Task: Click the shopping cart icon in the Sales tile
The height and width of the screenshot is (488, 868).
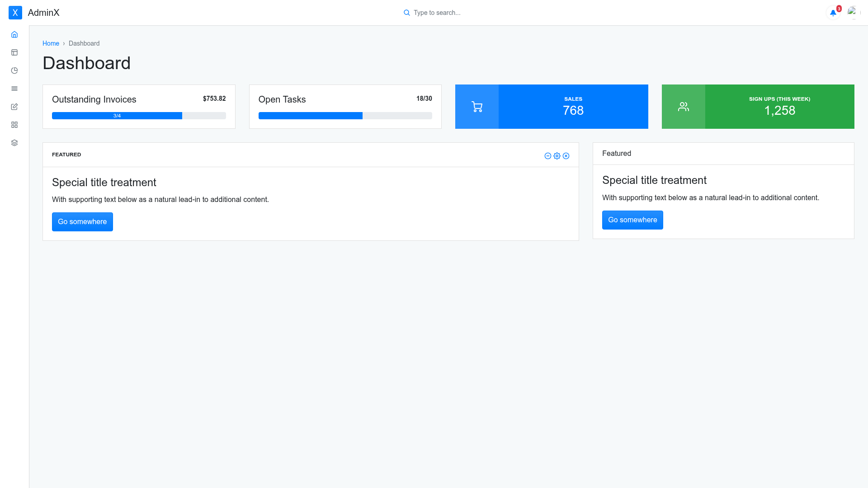Action: (477, 107)
